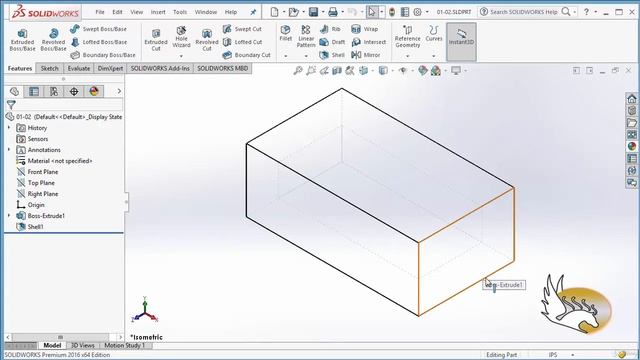Choose Lofted Cut

tap(242, 42)
